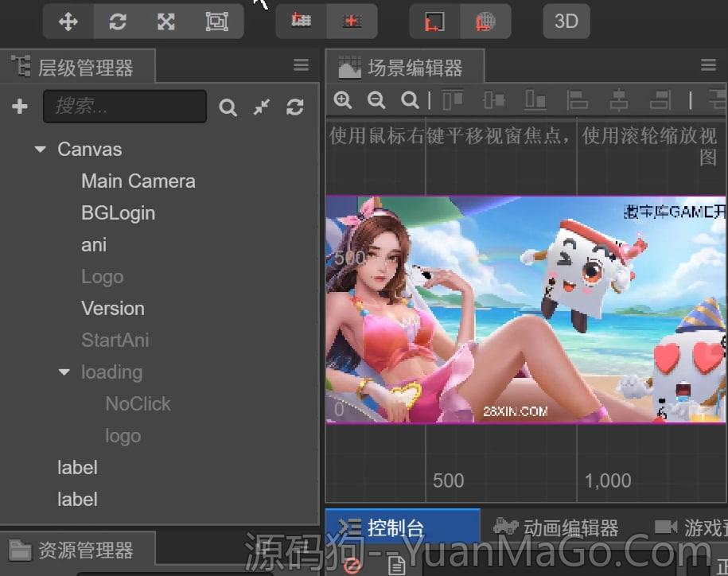Screen dimensions: 728x576
Task: Zoom in on the scene editor
Action: [x=343, y=100]
